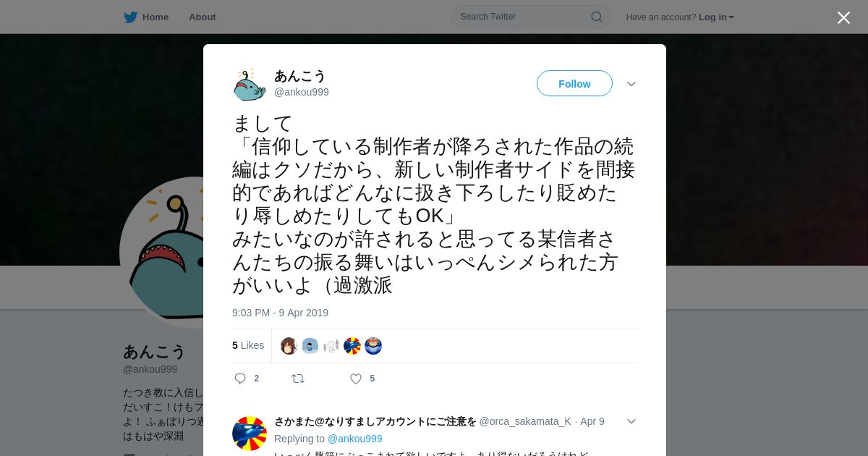The height and width of the screenshot is (456, 868).
Task: Follow the あんこう account
Action: (x=574, y=83)
